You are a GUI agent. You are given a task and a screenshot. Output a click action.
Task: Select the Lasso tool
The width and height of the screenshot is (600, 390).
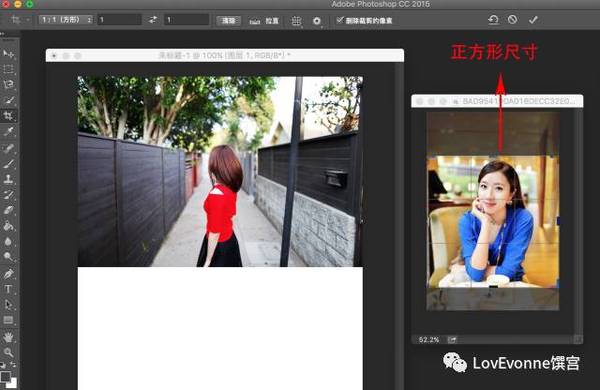point(8,85)
